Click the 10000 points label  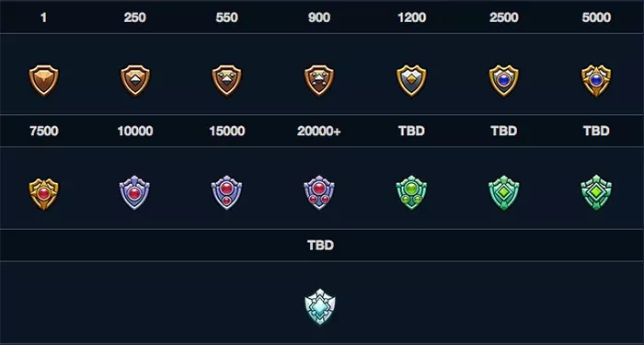pos(135,131)
